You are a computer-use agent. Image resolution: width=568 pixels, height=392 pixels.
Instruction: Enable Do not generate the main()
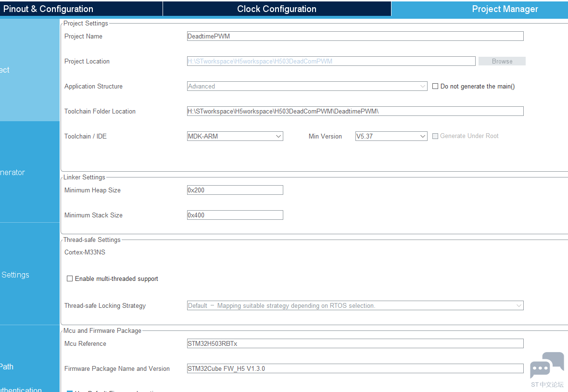point(435,86)
